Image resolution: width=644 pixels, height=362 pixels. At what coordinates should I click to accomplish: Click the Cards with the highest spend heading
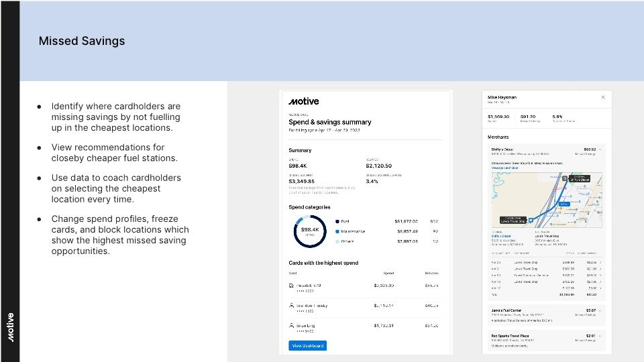(323, 263)
